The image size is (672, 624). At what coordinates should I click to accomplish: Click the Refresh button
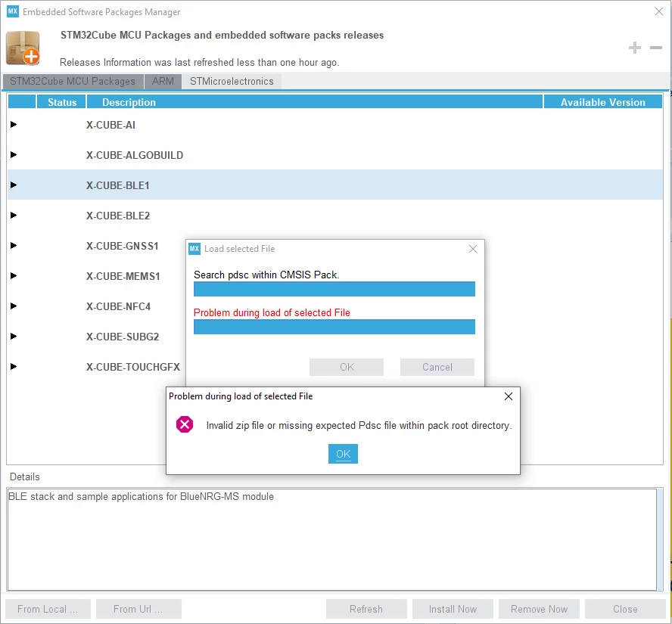click(366, 609)
